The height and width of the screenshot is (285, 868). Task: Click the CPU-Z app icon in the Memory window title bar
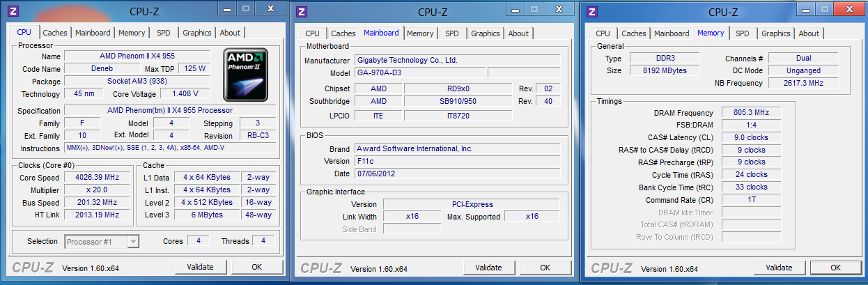tap(592, 12)
